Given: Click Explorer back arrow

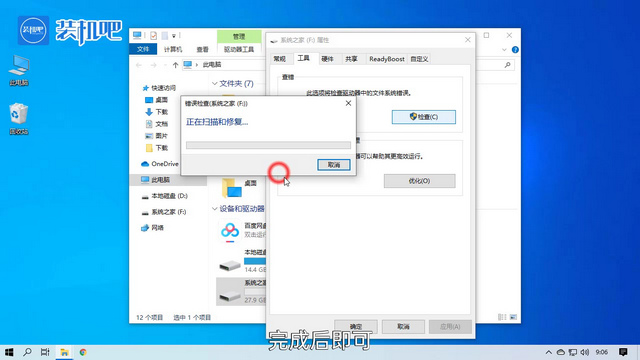Looking at the screenshot, I should coord(139,65).
